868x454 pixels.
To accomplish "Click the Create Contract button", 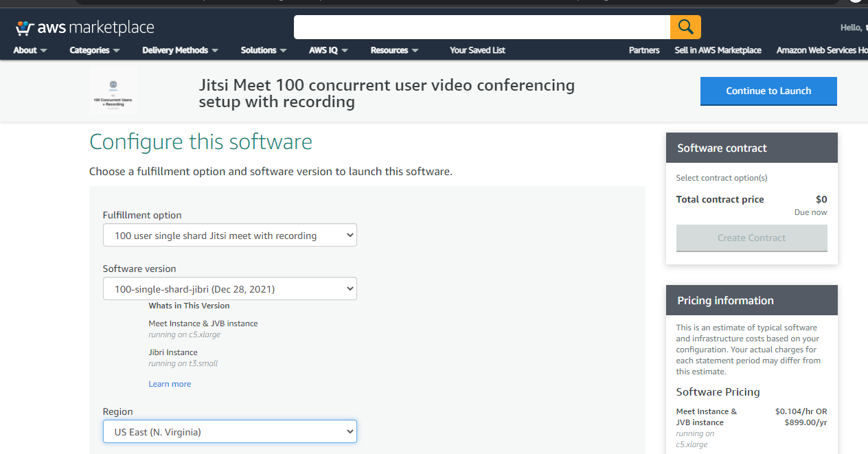I will pos(751,238).
